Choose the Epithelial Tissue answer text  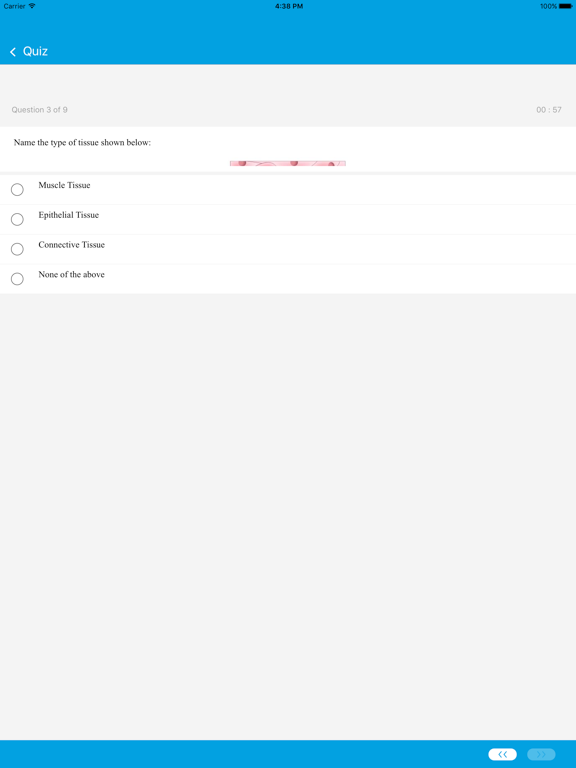click(x=69, y=215)
